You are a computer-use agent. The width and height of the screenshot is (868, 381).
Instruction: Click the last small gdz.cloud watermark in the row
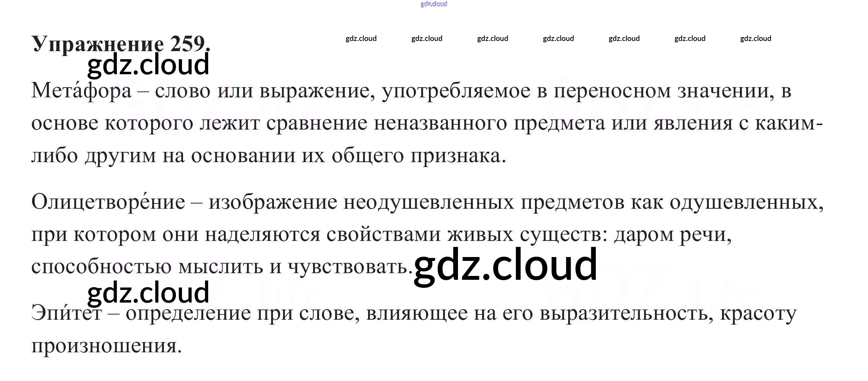755,39
